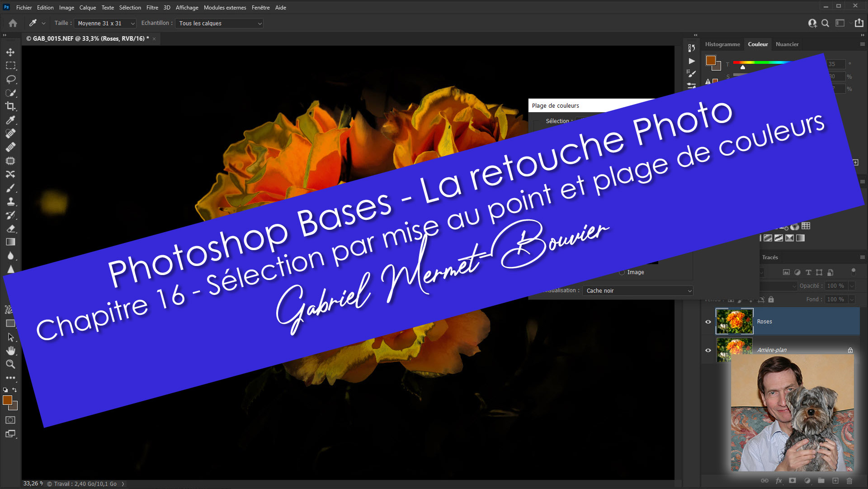Select the Image radio button

pos(622,272)
